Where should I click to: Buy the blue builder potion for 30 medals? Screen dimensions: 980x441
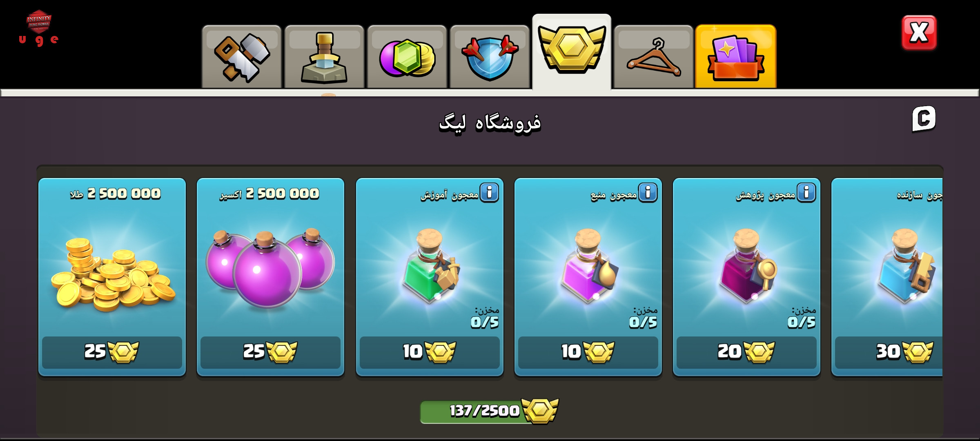pyautogui.click(x=889, y=352)
